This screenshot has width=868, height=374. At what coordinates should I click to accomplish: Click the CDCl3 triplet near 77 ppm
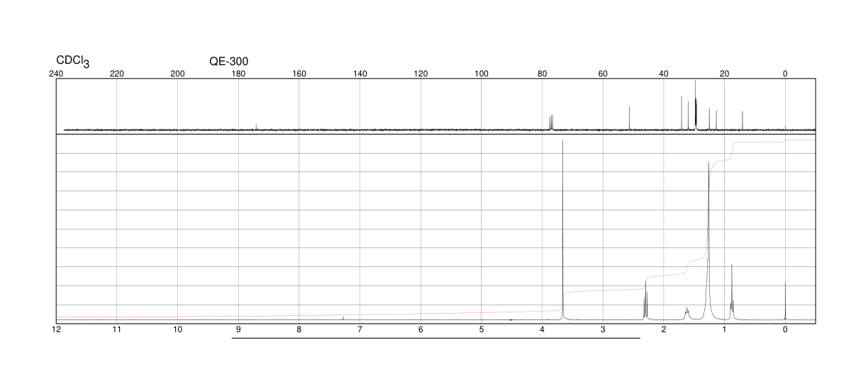pyautogui.click(x=551, y=122)
